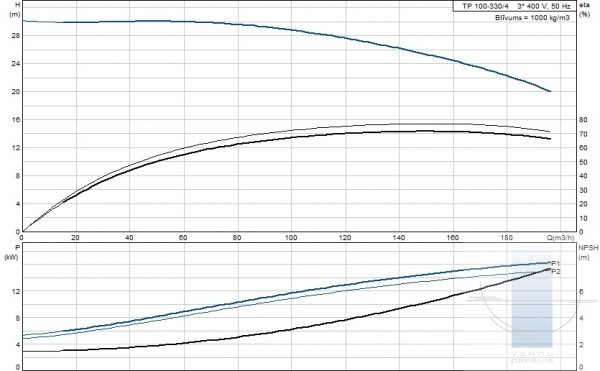Screen dimensions: 600x371
Task: Click the 6 value on NPSH axis
Action: tap(581, 291)
